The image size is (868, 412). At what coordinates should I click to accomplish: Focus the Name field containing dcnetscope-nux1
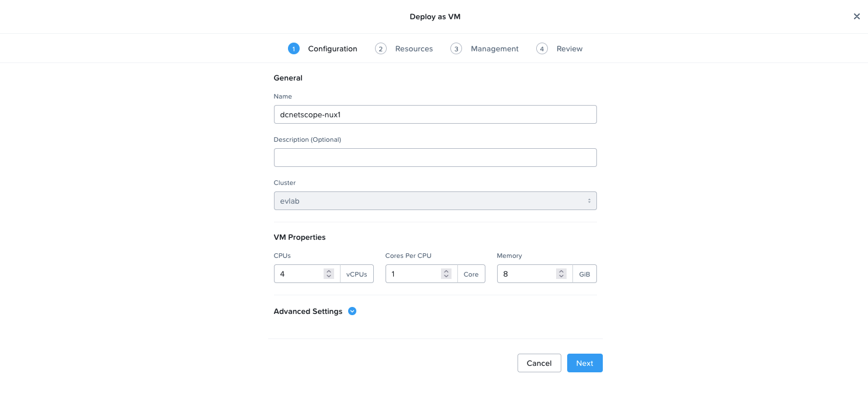tap(435, 114)
